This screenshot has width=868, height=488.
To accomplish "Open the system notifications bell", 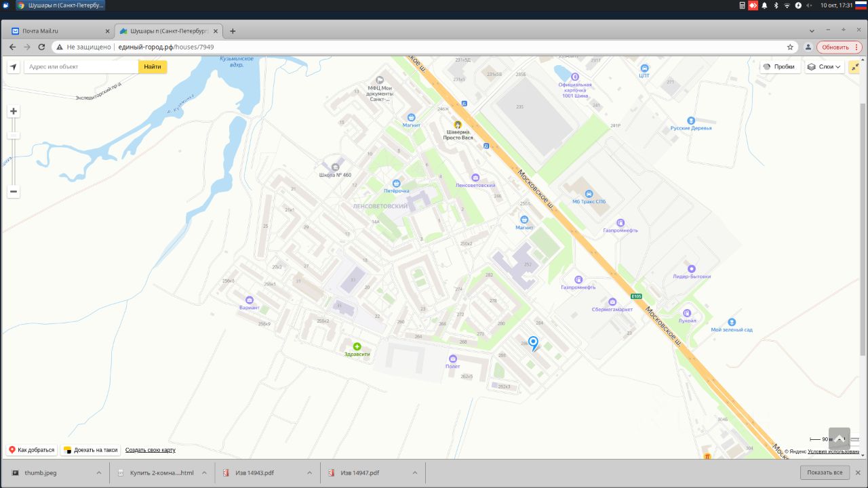I will click(764, 5).
